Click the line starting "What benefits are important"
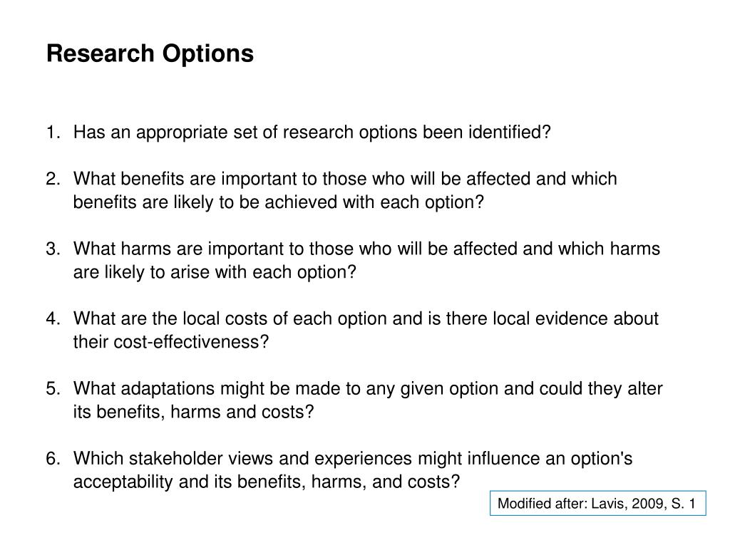 345,179
